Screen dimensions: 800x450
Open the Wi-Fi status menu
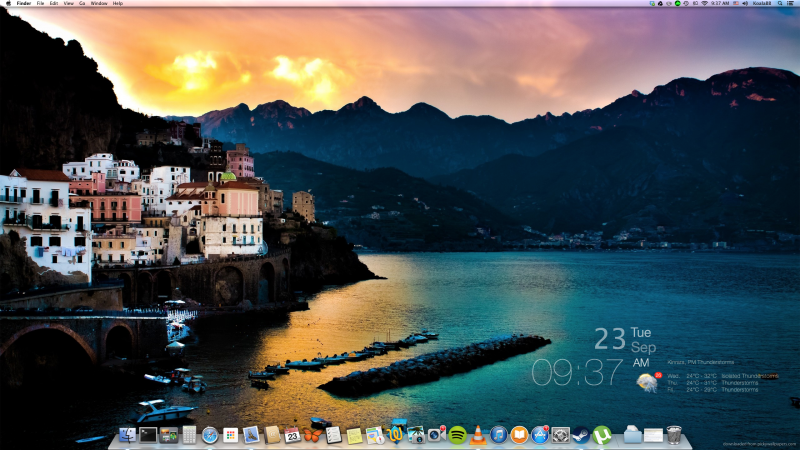pyautogui.click(x=703, y=4)
